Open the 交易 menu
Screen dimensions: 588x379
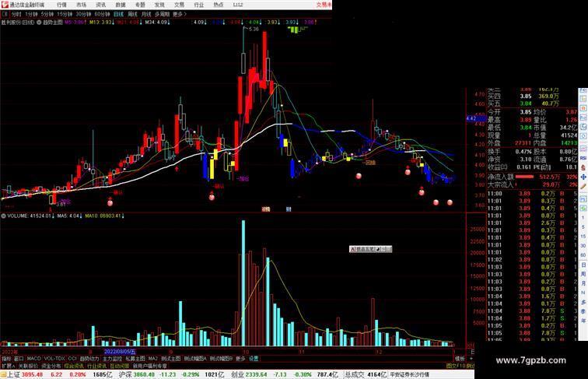click(x=179, y=5)
